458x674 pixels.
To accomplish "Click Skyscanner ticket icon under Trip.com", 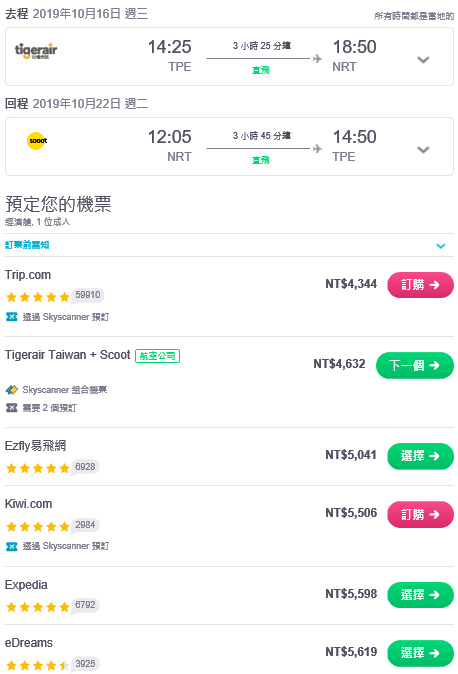I will [x=12, y=317].
